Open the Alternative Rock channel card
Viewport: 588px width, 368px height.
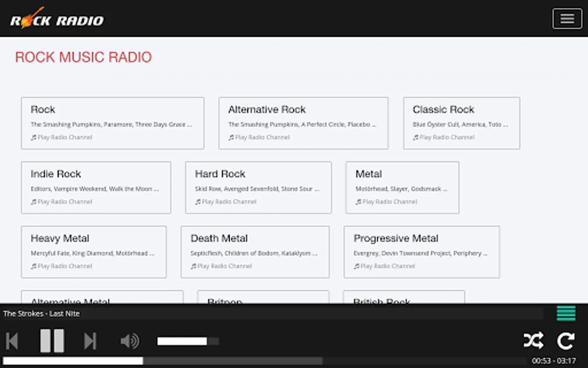[x=303, y=123]
